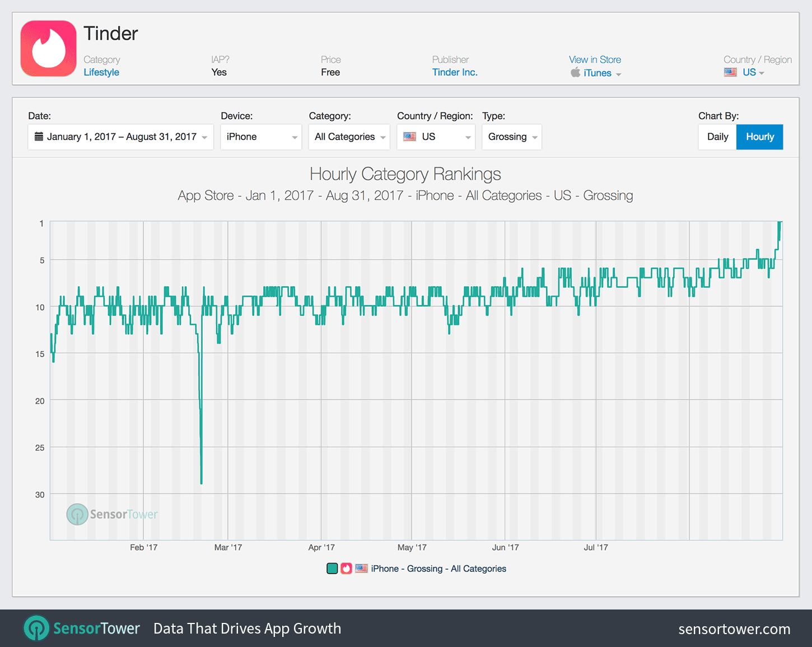Click the SensorTower logo icon in footer
This screenshot has height=647, width=812.
coord(36,629)
